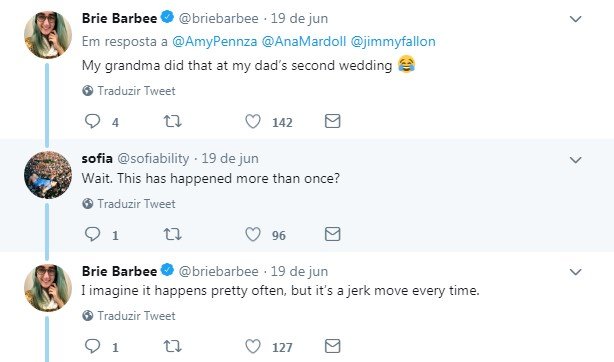614x362 pixels.
Task: Translate sofia's tweet with Traduzir Tweet
Action: pyautogui.click(x=129, y=204)
